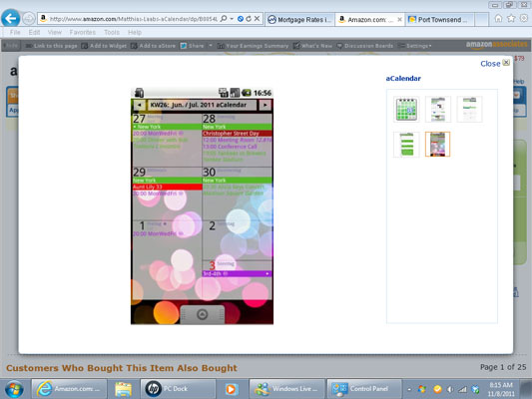
Task: Click Share in Associates bar
Action: pos(193,46)
